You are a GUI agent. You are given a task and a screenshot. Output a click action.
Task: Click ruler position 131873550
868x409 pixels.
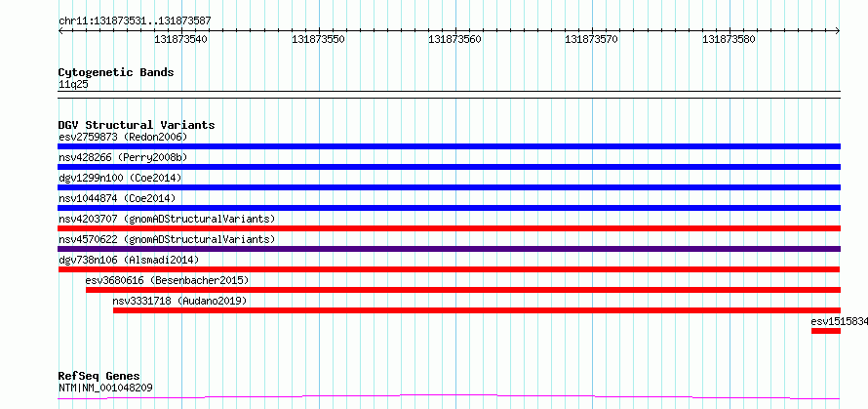(x=318, y=39)
